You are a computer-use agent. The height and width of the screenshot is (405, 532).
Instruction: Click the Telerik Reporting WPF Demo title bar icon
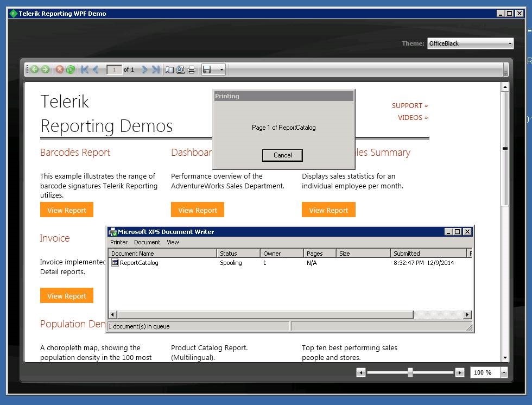tap(13, 14)
